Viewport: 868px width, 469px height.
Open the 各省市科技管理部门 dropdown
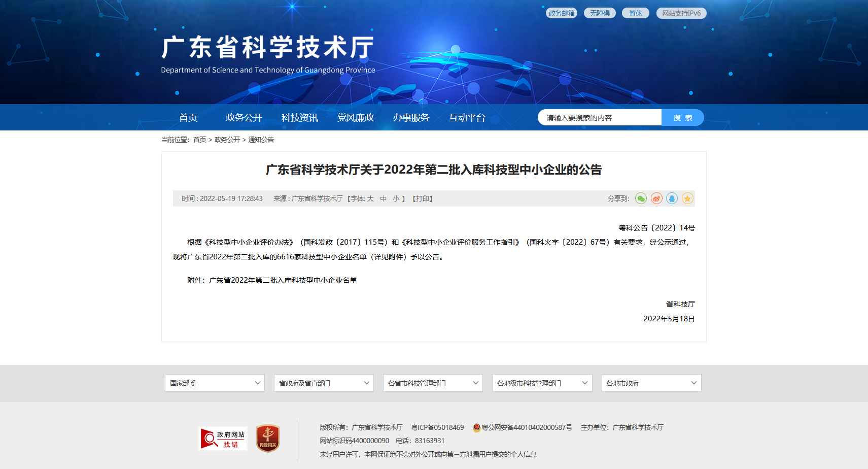pos(433,383)
